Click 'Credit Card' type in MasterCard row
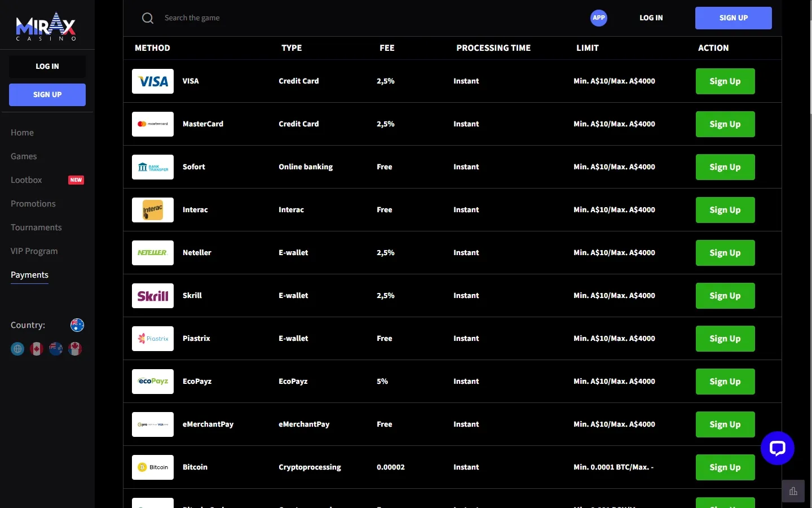 coord(299,124)
